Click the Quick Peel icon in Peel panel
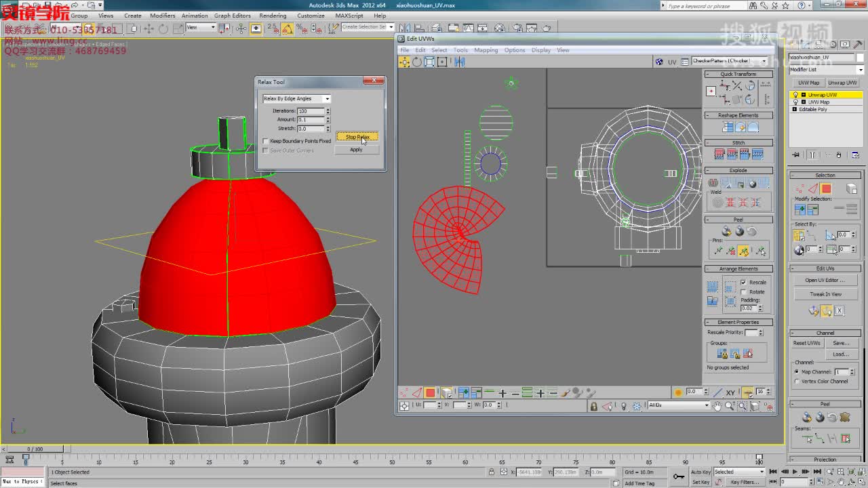Viewport: 868px width, 488px height. tap(727, 232)
